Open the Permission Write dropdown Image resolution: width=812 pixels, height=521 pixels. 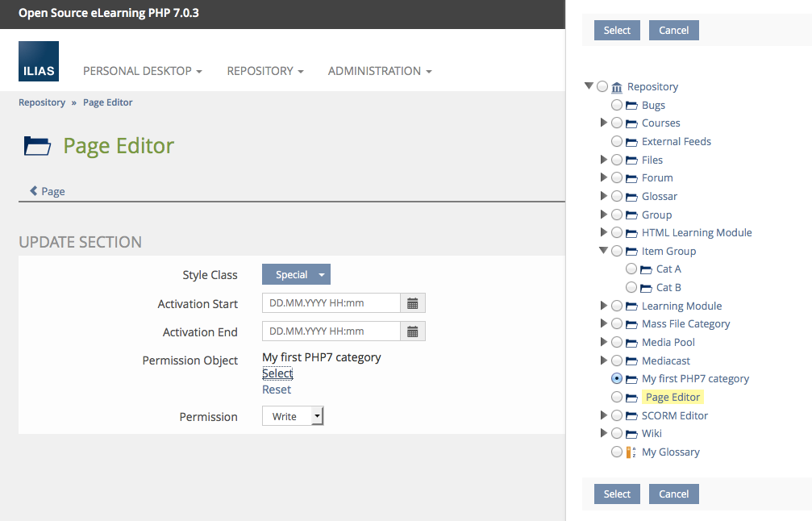[293, 416]
